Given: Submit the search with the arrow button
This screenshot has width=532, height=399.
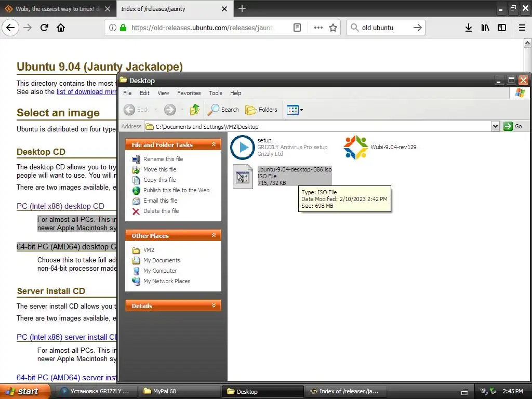Looking at the screenshot, I should coord(418,28).
